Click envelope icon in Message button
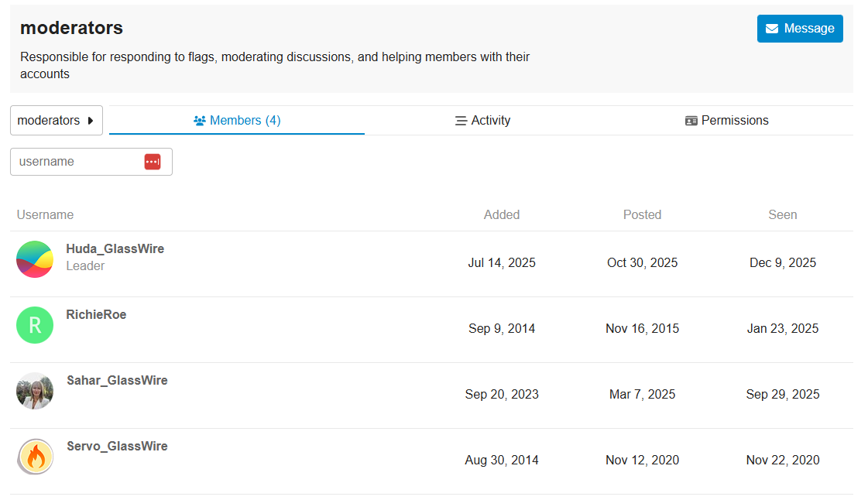This screenshot has width=868, height=500. click(772, 29)
